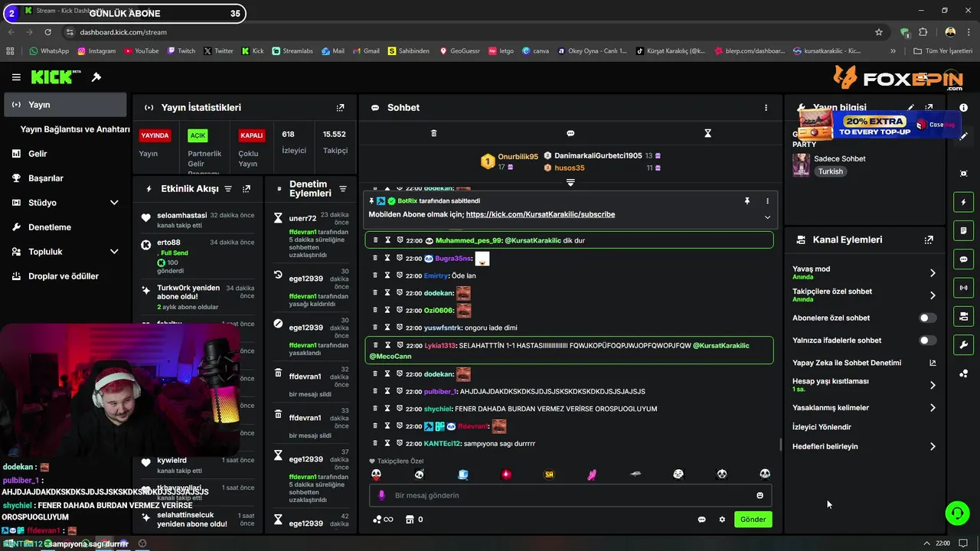The image size is (980, 551).
Task: Collapse the pinned message chevron
Action: point(767,217)
